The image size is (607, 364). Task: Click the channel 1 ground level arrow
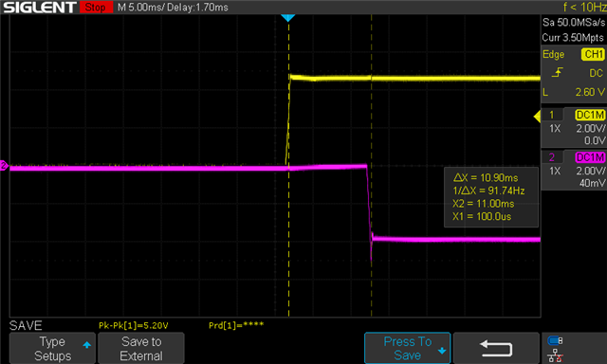[x=537, y=117]
